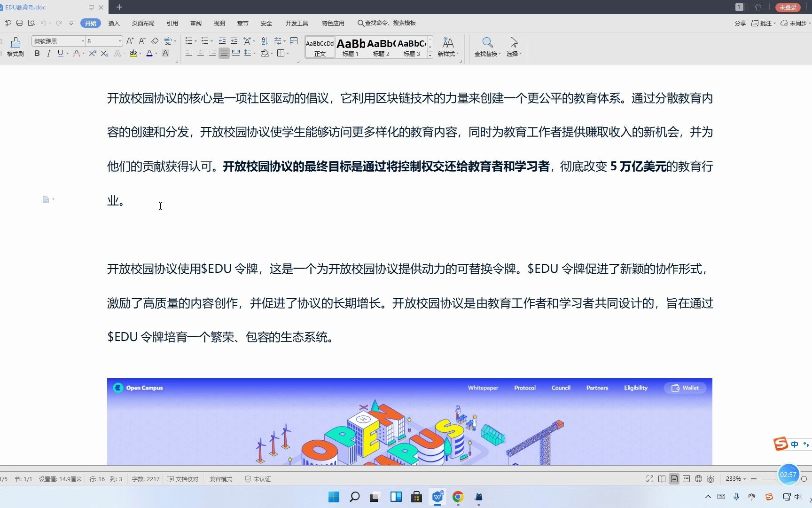Open Print Preview from quick access toolbar
Screen dimensions: 812x508
point(31,23)
